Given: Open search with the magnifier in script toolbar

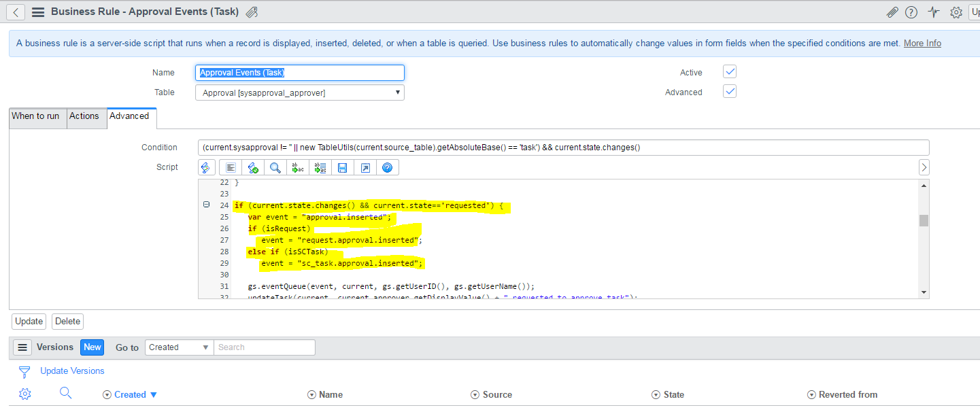Looking at the screenshot, I should pyautogui.click(x=275, y=167).
